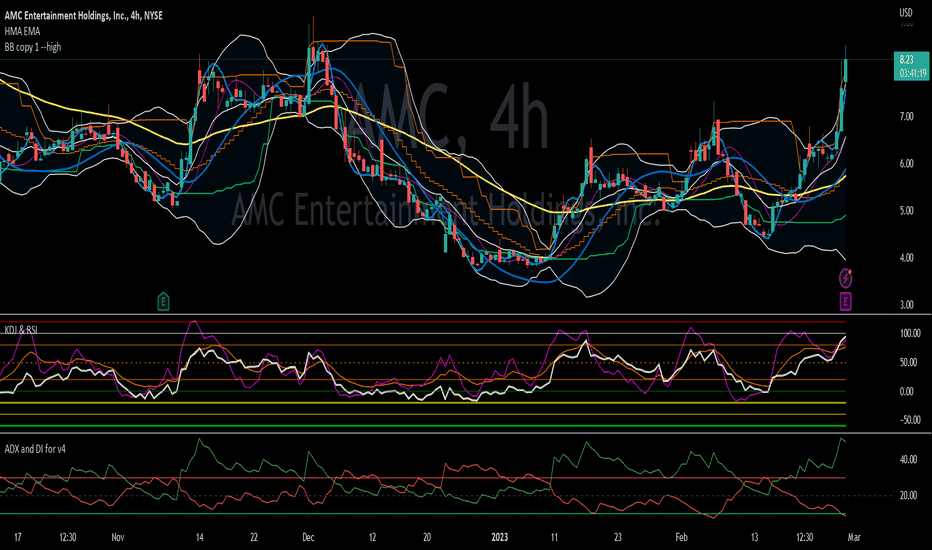932x550 pixels.
Task: Click the 2023 label on time axis
Action: (500, 538)
